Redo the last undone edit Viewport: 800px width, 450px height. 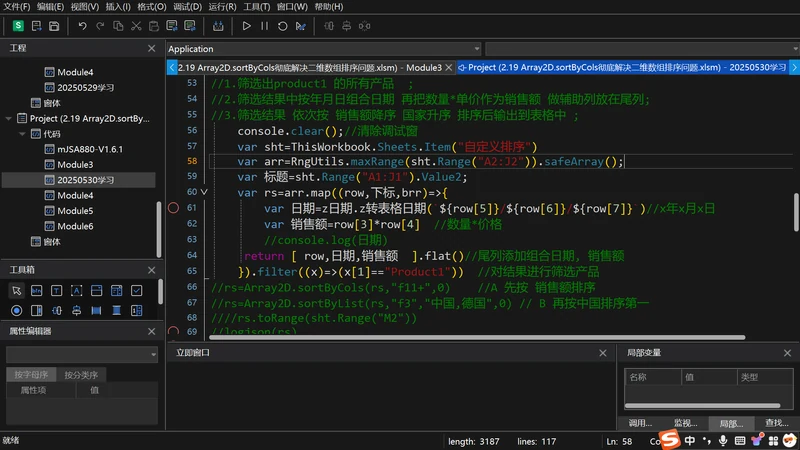(100, 26)
